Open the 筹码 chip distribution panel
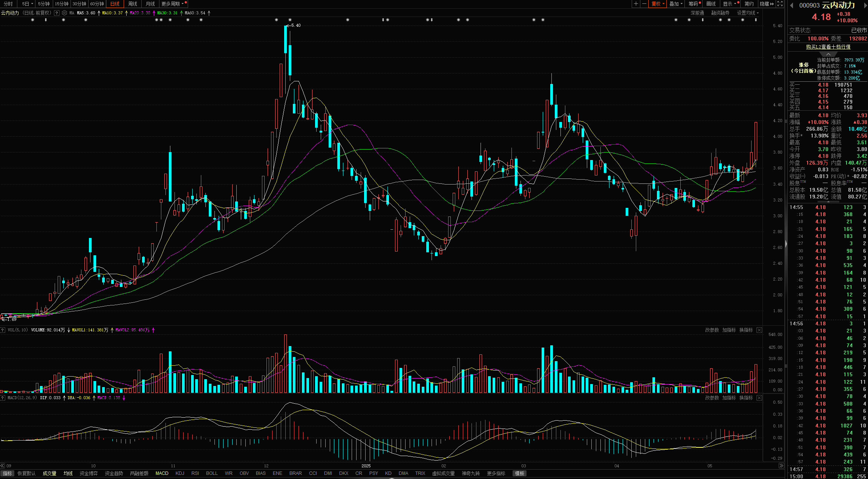Viewport: 868px width, 479px height. (x=693, y=4)
